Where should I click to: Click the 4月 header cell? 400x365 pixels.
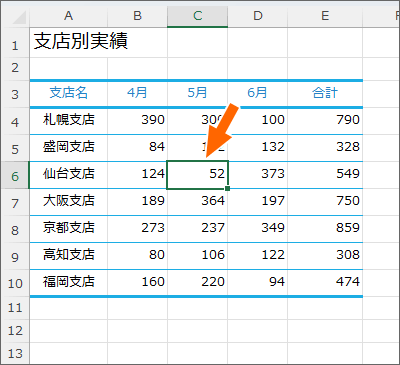[137, 93]
